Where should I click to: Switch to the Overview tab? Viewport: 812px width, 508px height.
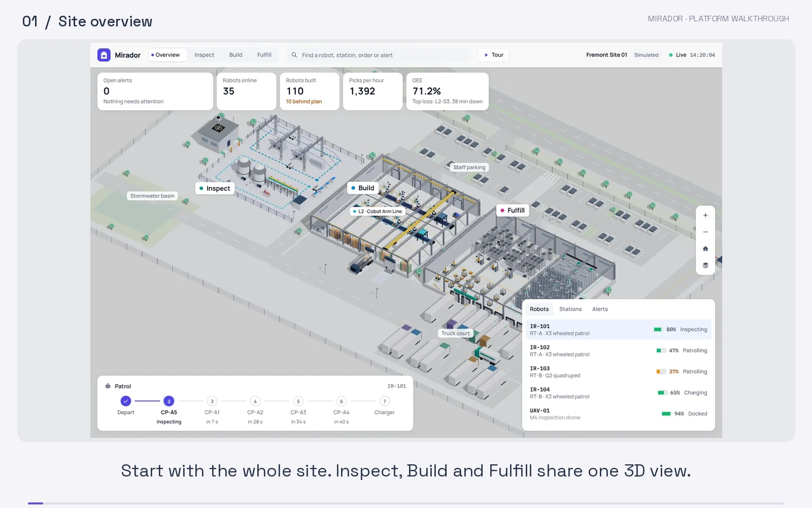(167, 55)
